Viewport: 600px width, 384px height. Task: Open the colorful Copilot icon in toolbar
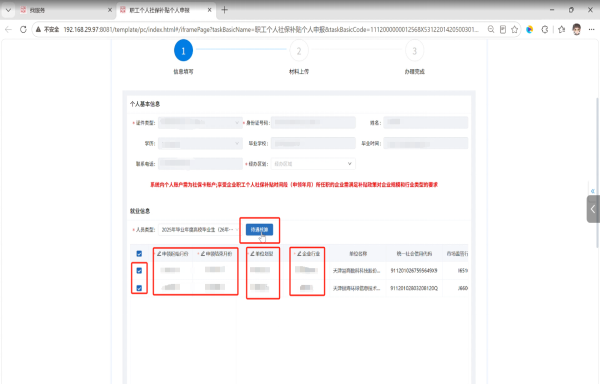530,29
